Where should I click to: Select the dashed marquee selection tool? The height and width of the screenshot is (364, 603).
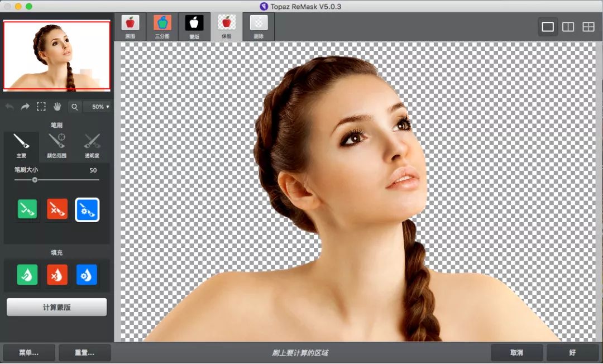tap(41, 107)
